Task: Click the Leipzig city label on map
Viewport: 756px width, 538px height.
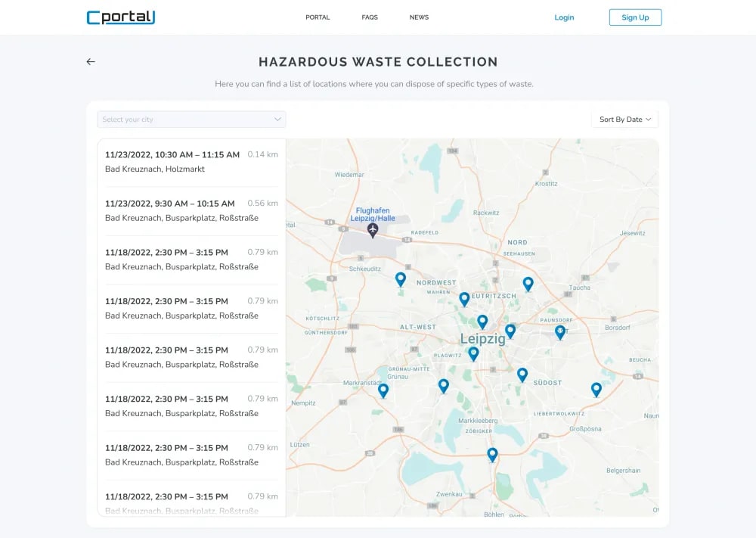Action: (482, 339)
